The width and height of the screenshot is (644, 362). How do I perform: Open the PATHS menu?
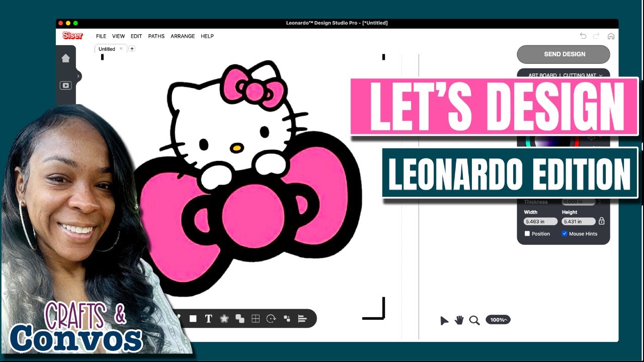click(156, 36)
